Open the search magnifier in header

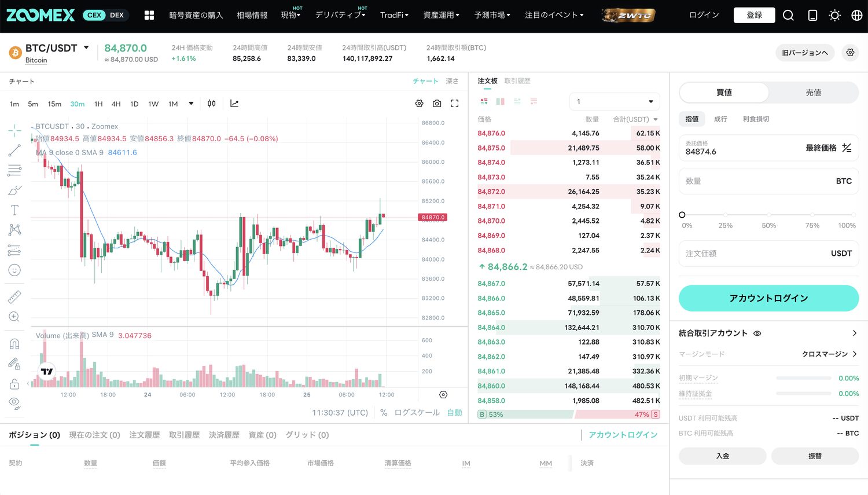tap(788, 16)
